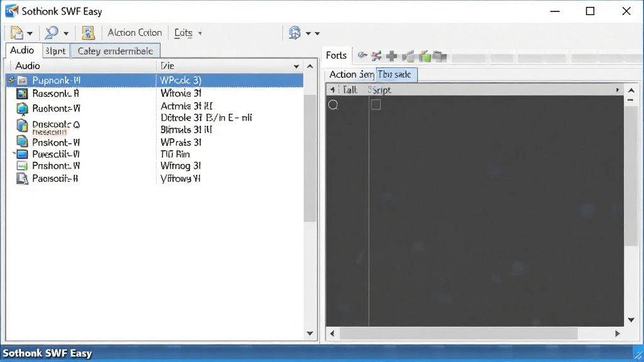The height and width of the screenshot is (362, 644).
Task: Click the magnifier search icon in the toolbar
Action: tap(52, 33)
